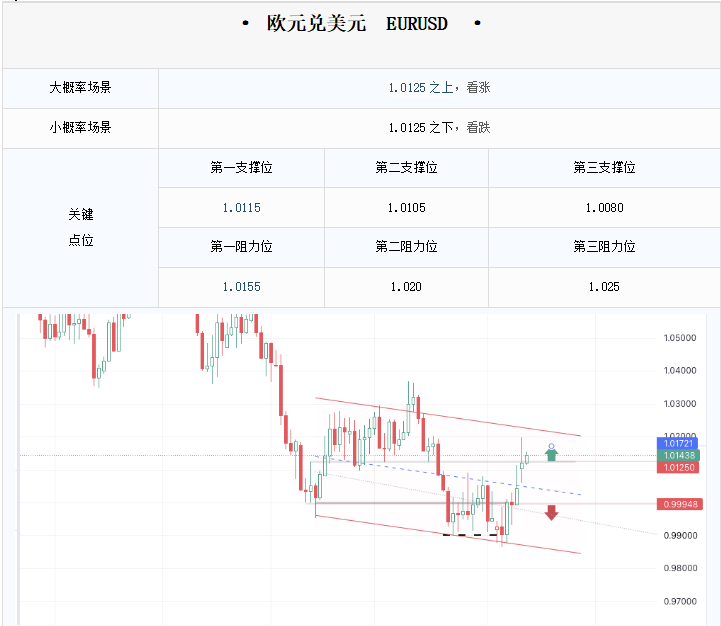Click the 关键点位 row header cell
The width and height of the screenshot is (721, 626).
pyautogui.click(x=80, y=228)
